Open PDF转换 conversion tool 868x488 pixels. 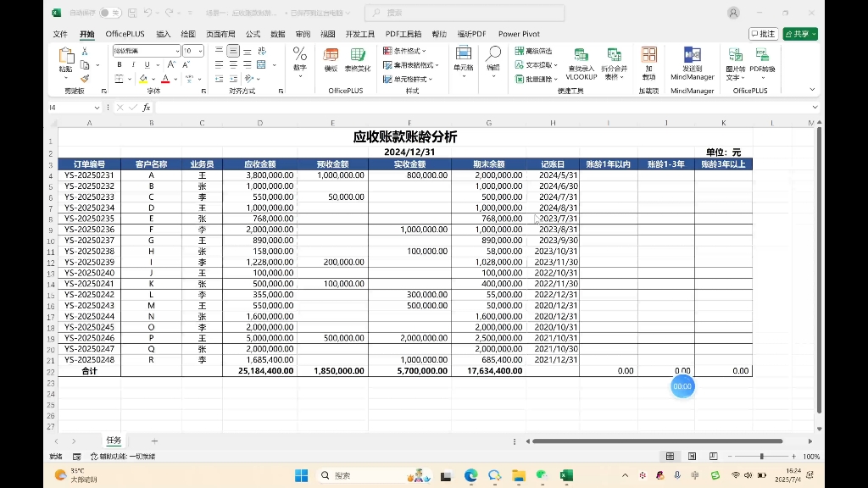[x=762, y=64]
